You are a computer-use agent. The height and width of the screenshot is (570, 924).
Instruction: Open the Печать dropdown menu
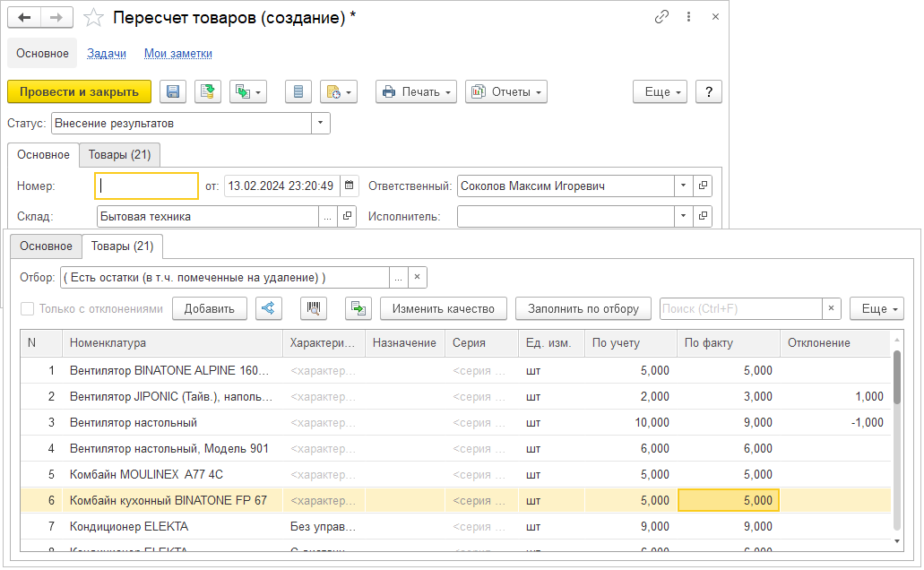point(417,91)
